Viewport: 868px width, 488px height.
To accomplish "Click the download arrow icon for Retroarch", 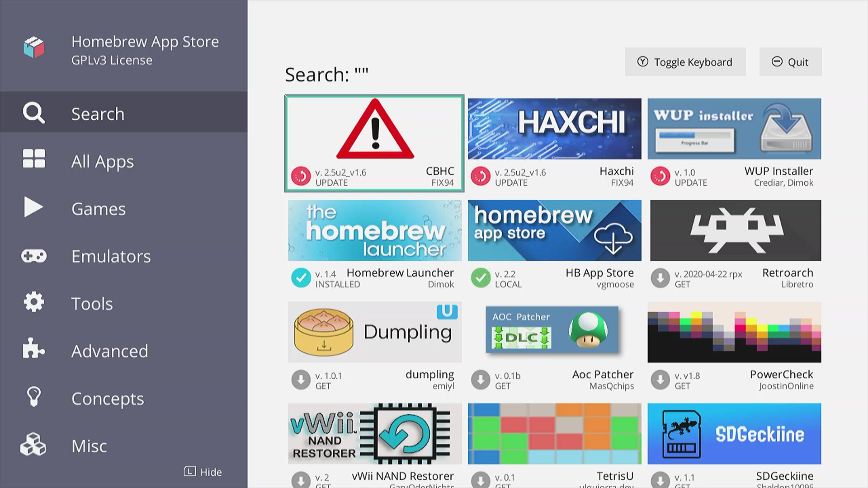I will (660, 278).
